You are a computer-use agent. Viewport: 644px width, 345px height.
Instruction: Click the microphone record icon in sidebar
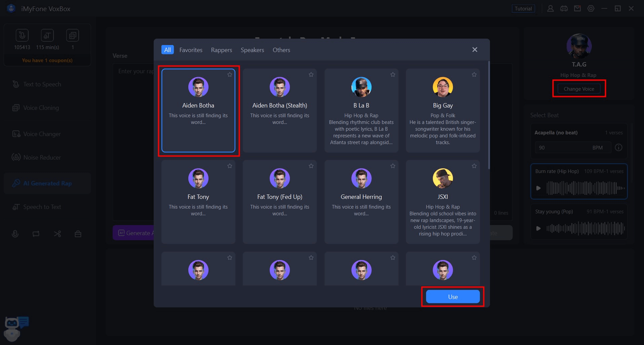pos(15,234)
